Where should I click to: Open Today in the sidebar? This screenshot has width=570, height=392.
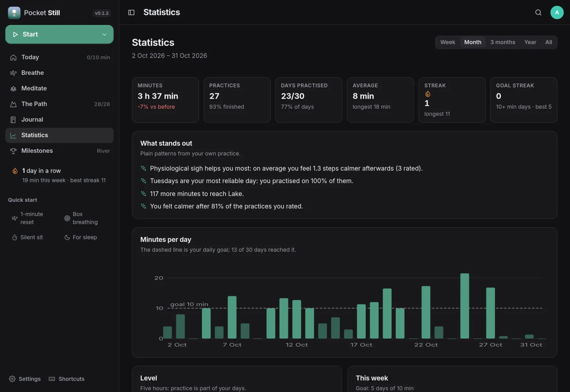[59, 57]
